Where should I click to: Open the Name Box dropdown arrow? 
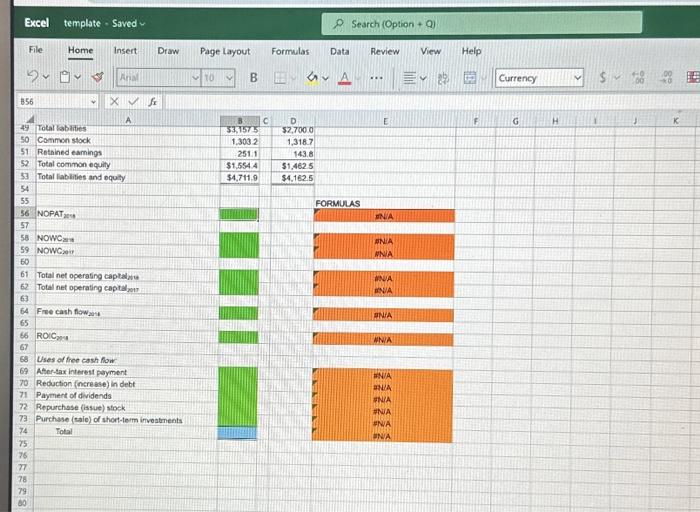point(93,102)
